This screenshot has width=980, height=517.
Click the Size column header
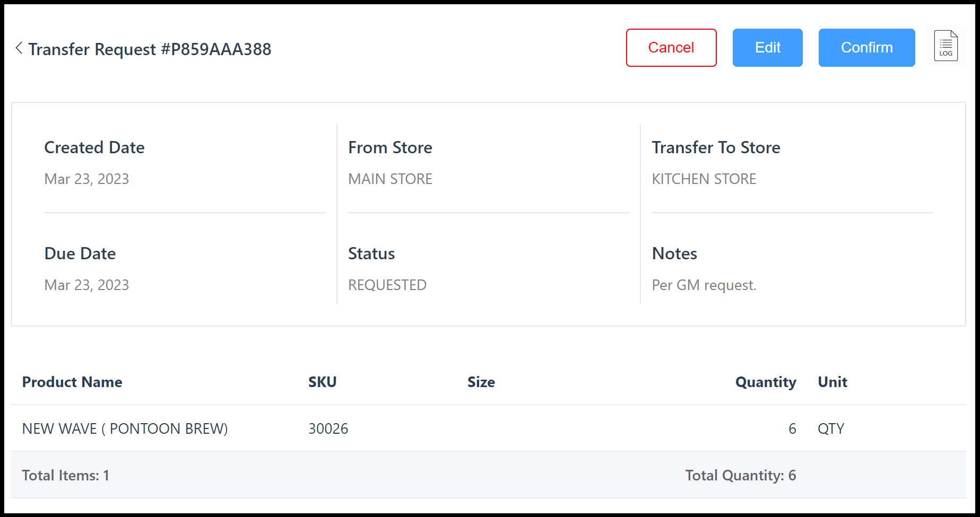tap(481, 382)
